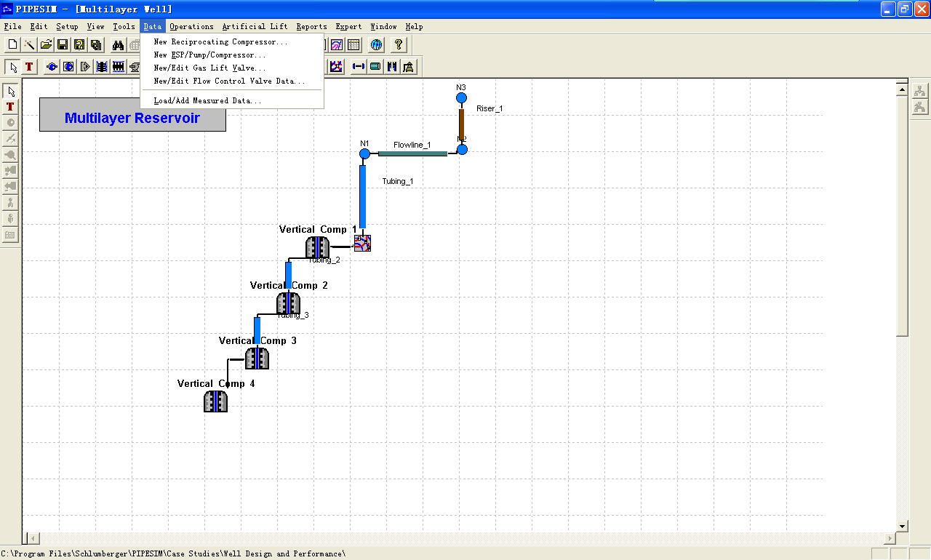The height and width of the screenshot is (560, 931).
Task: Select the red T text tool in horizontal toolbar
Action: coord(29,67)
